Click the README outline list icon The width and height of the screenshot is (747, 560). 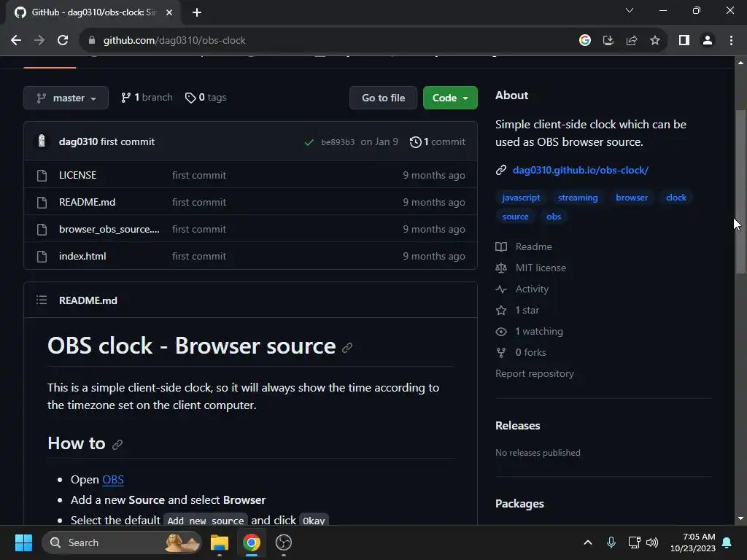42,300
